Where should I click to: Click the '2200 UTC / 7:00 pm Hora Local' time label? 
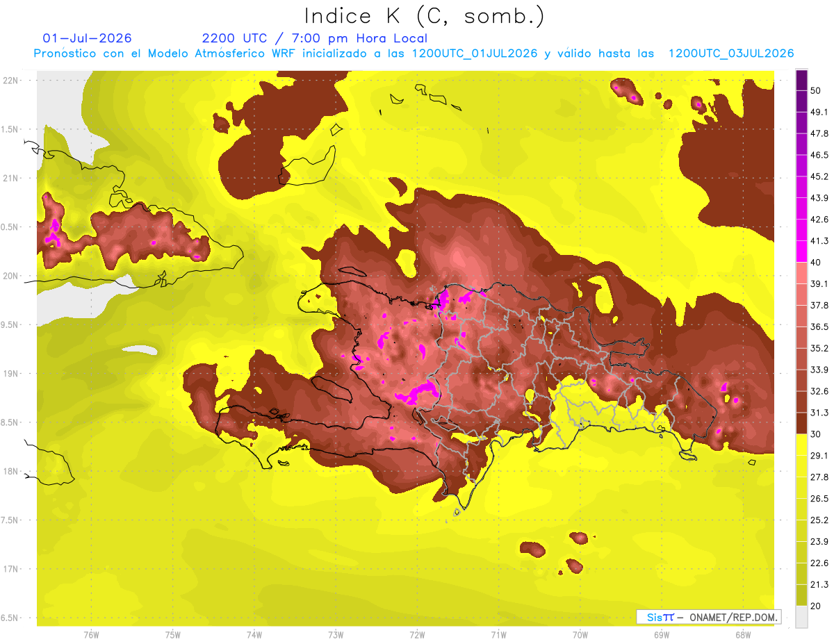pyautogui.click(x=314, y=38)
